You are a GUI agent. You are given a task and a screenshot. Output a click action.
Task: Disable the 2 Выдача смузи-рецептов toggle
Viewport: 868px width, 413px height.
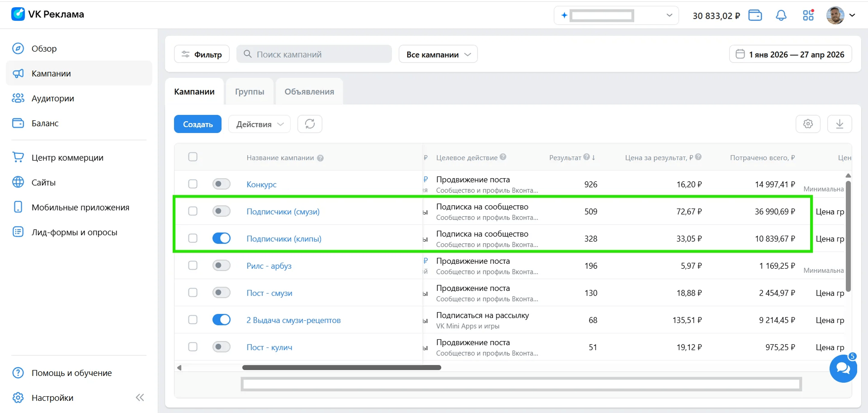(x=222, y=320)
